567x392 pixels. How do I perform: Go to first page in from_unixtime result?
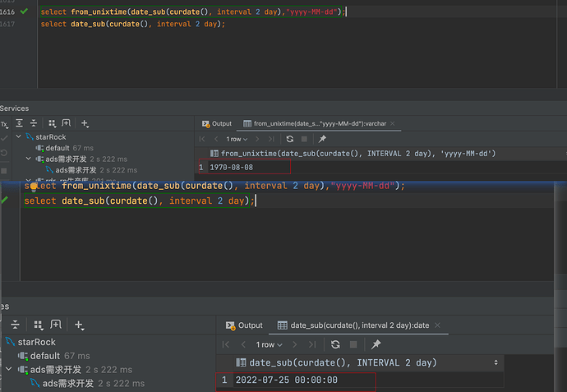pos(202,139)
